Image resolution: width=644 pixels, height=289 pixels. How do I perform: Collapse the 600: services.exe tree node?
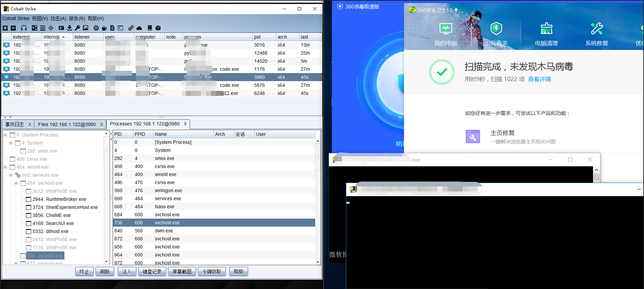click(x=10, y=175)
